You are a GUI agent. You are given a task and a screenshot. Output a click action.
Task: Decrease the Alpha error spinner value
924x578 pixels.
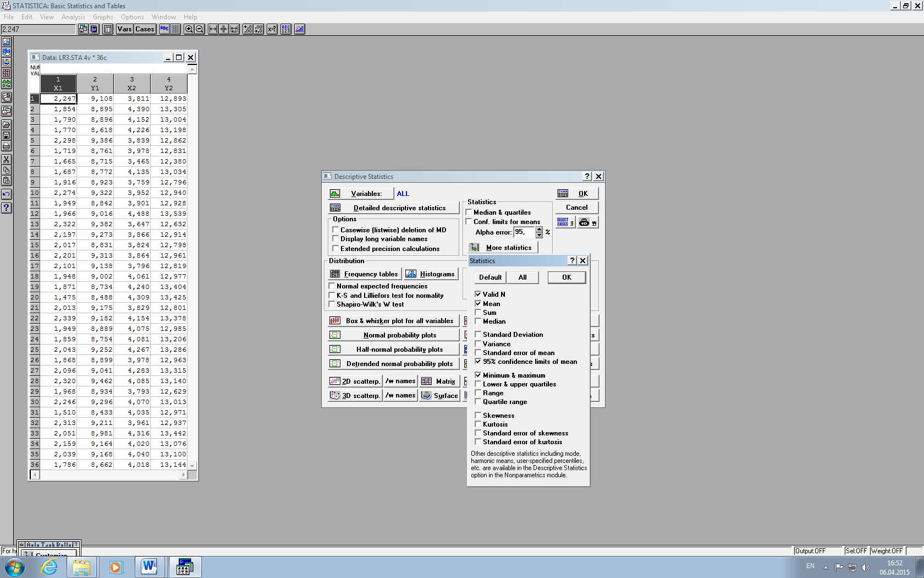click(539, 235)
